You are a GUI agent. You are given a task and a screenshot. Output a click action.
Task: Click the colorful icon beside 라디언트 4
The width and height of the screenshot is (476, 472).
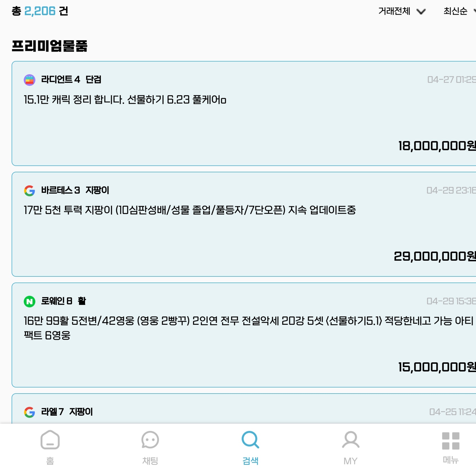pos(30,80)
